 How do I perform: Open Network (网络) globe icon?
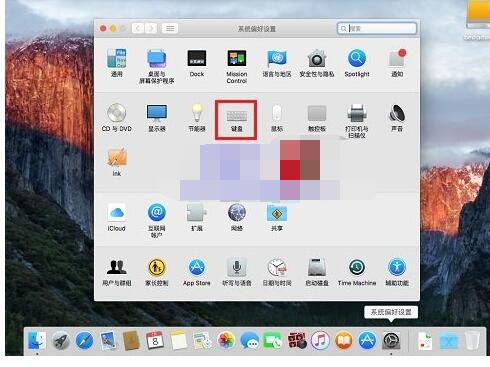point(237,212)
